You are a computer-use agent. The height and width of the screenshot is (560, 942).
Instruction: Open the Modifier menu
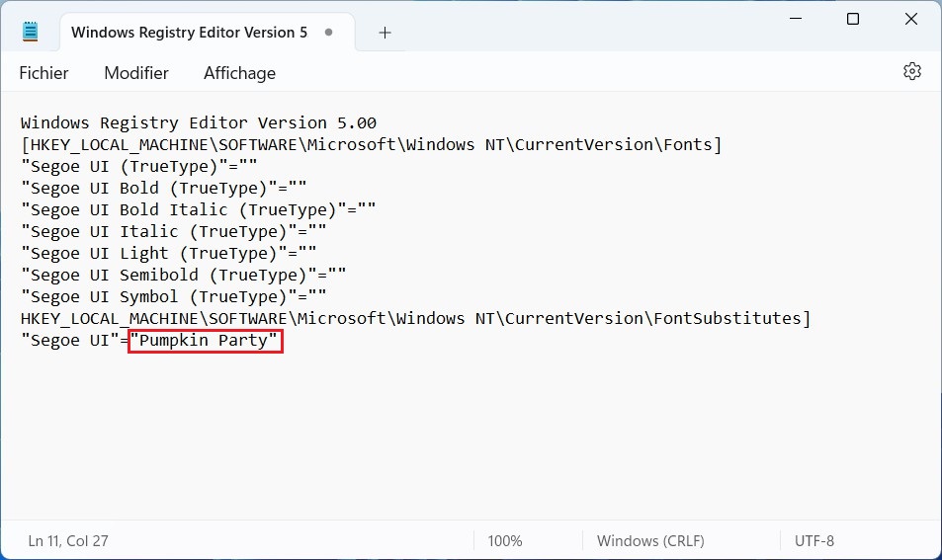[136, 73]
